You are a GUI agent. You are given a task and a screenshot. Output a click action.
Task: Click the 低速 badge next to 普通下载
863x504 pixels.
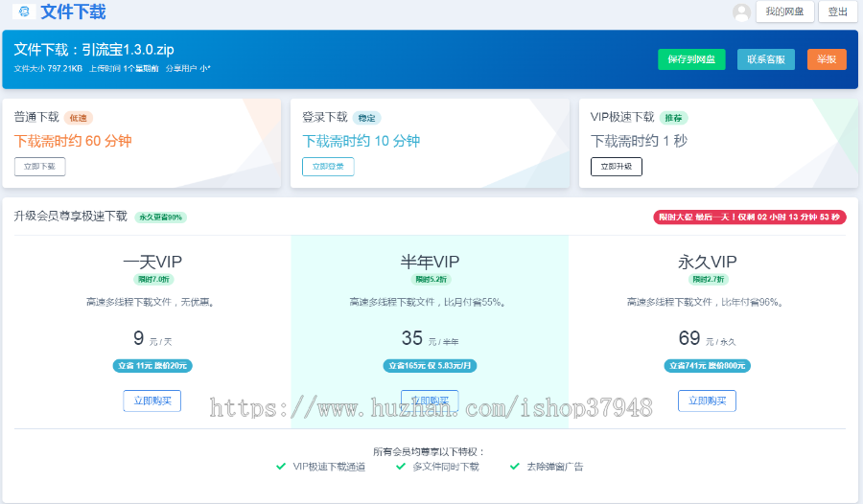79,118
